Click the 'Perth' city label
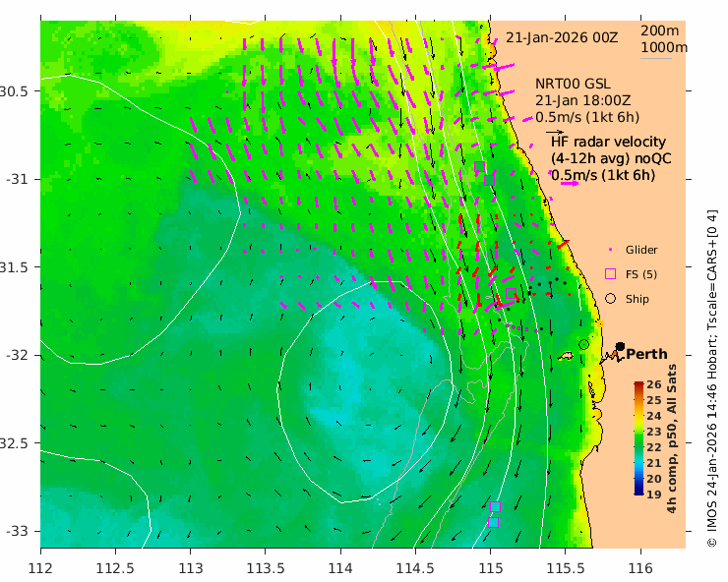728x582 pixels. 646,354
